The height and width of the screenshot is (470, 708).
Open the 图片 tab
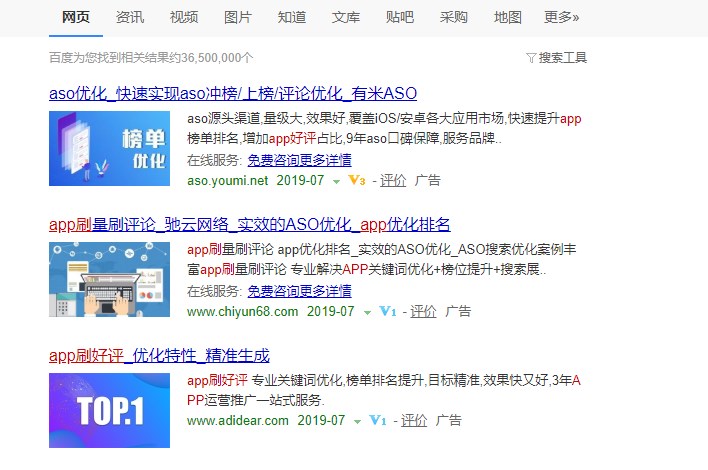tap(238, 17)
